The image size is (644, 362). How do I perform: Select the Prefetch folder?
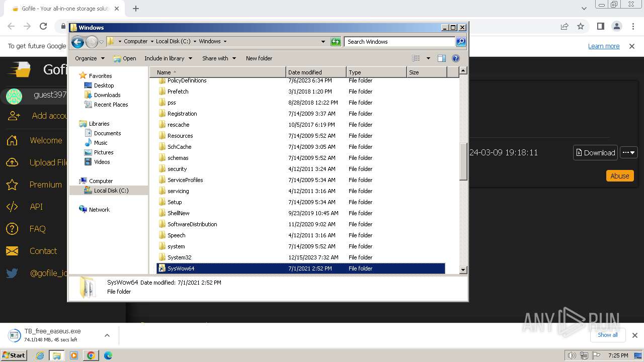301,92
